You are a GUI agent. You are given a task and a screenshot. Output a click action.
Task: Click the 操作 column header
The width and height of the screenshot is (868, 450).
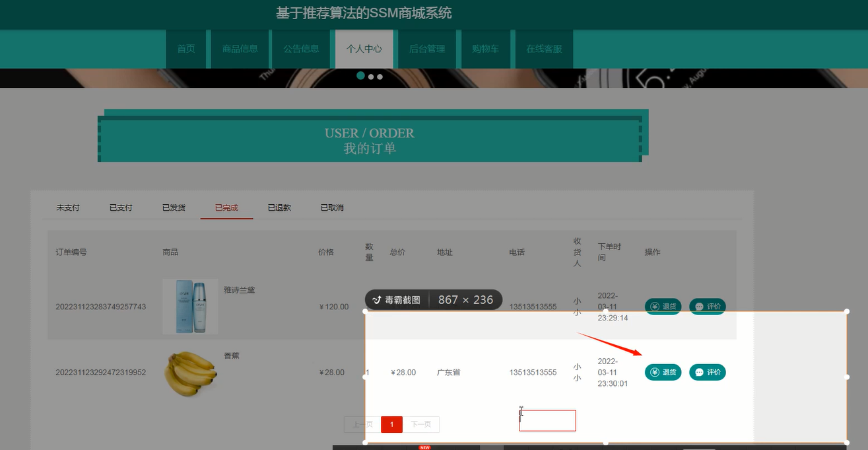(652, 252)
